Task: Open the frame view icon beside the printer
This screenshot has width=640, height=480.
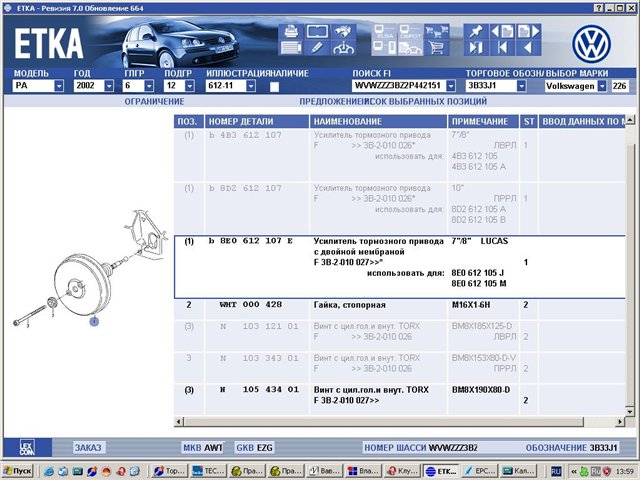Action: [x=317, y=31]
